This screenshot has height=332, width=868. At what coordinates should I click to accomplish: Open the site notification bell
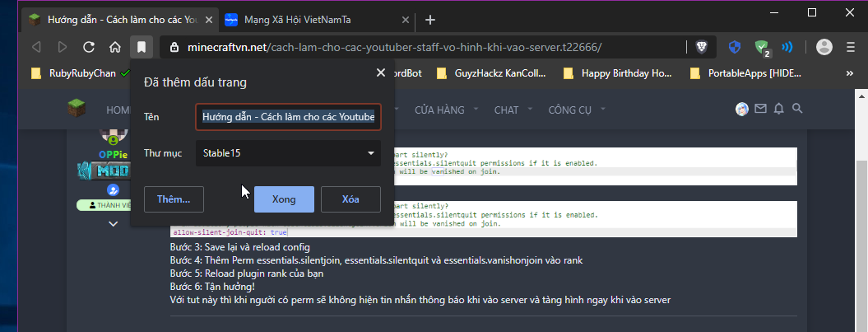click(x=779, y=110)
